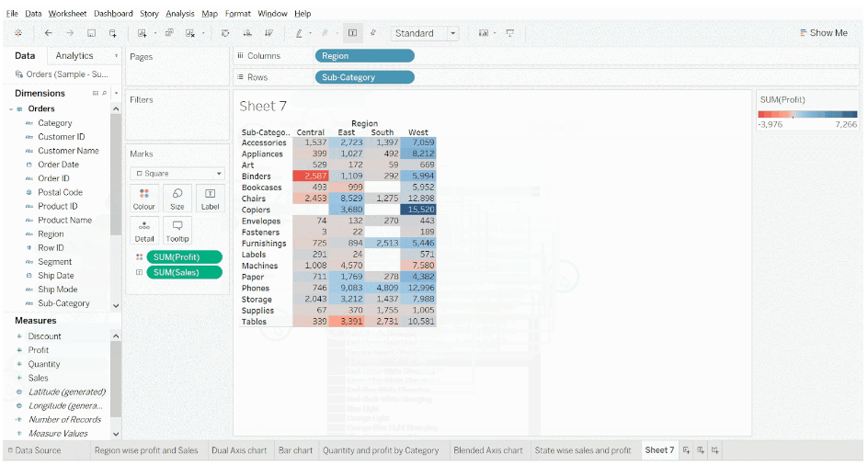Click the Presentation mode icon

(x=509, y=33)
